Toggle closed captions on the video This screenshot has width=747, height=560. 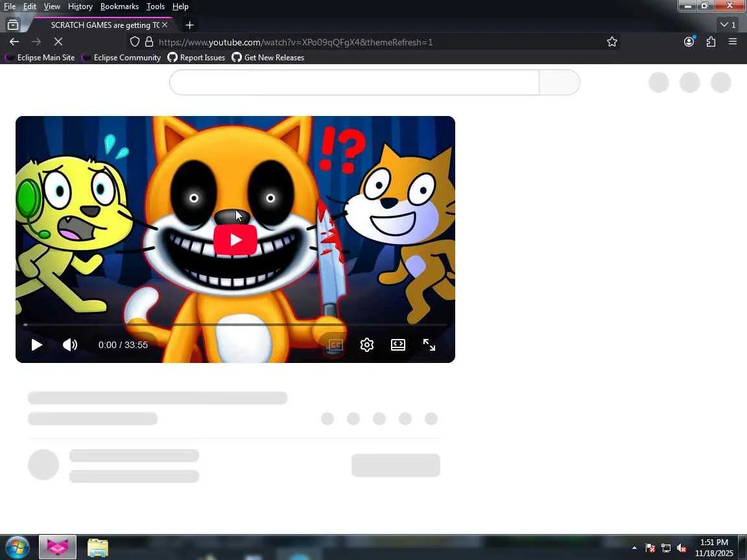(x=335, y=345)
